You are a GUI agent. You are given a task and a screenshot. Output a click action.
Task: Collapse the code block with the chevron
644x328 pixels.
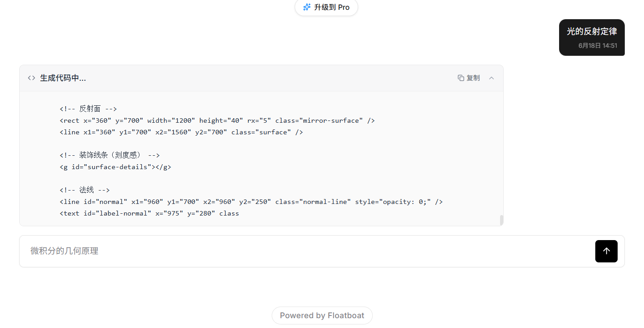coord(492,78)
